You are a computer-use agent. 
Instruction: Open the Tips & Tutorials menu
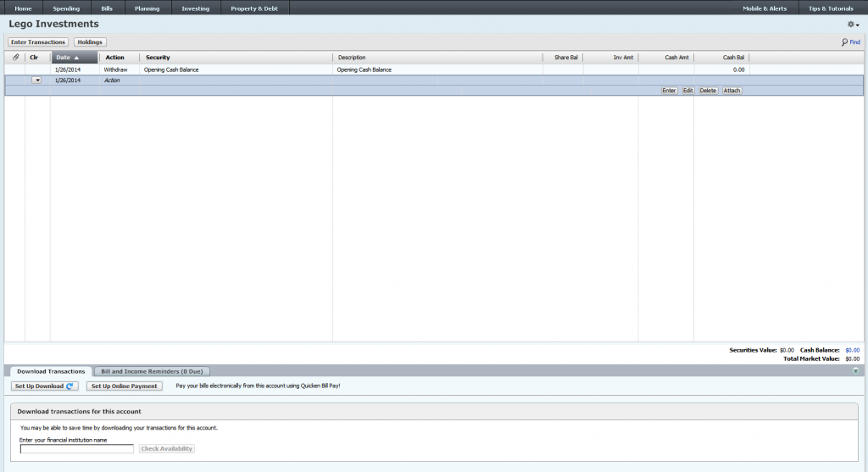click(x=831, y=8)
